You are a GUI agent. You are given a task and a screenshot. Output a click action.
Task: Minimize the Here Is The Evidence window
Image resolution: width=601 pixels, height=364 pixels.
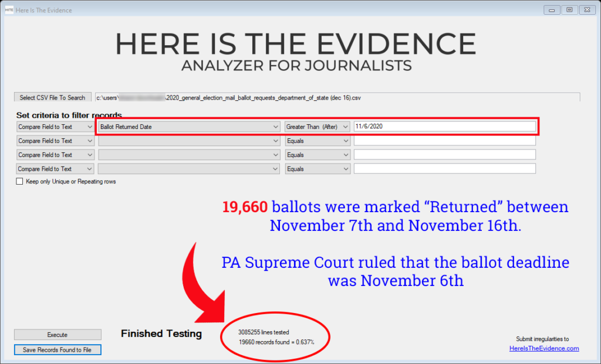(551, 9)
